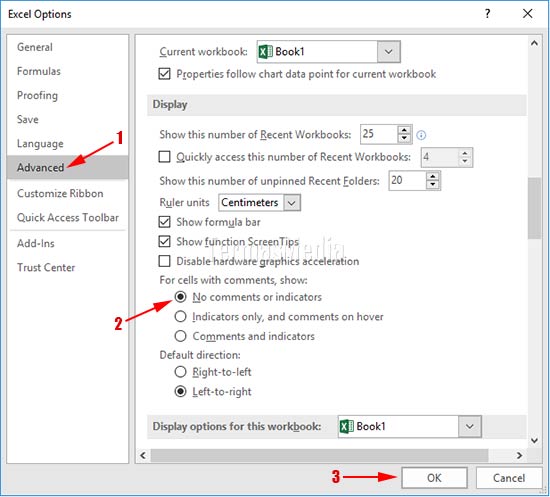Viewport: 550px width, 497px height.
Task: Set default direction Right-to-left
Action: [x=180, y=372]
